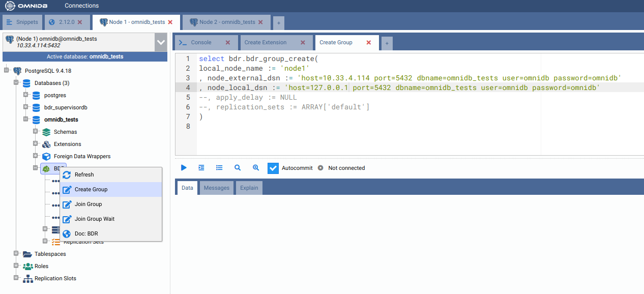Viewport: 644px width, 294px height.
Task: Click the OmniDB logo
Action: pyautogui.click(x=26, y=6)
